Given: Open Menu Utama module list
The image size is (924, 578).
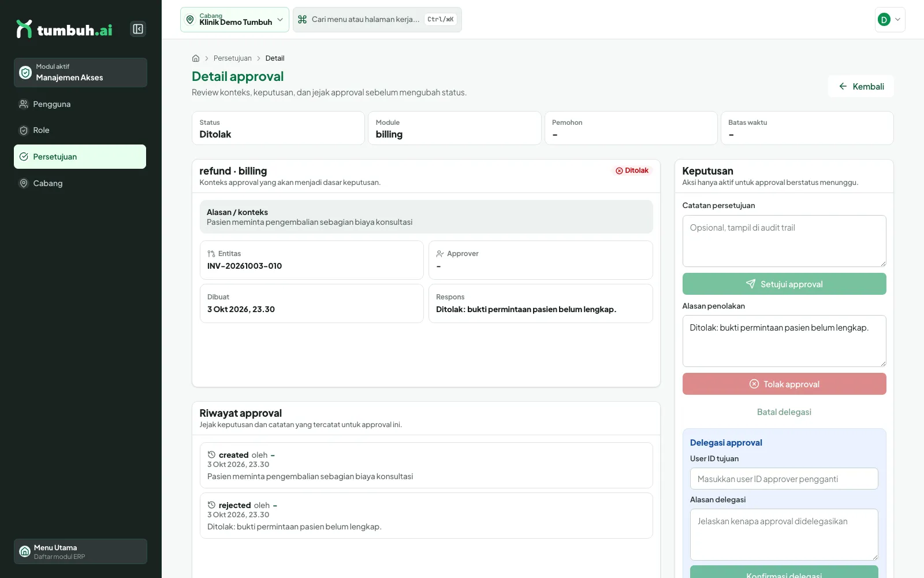Looking at the screenshot, I should (x=80, y=551).
